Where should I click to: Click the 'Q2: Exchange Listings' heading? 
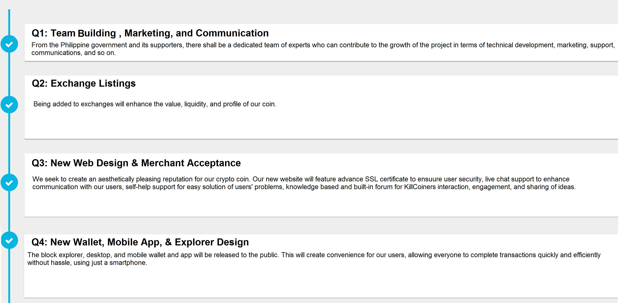point(84,83)
